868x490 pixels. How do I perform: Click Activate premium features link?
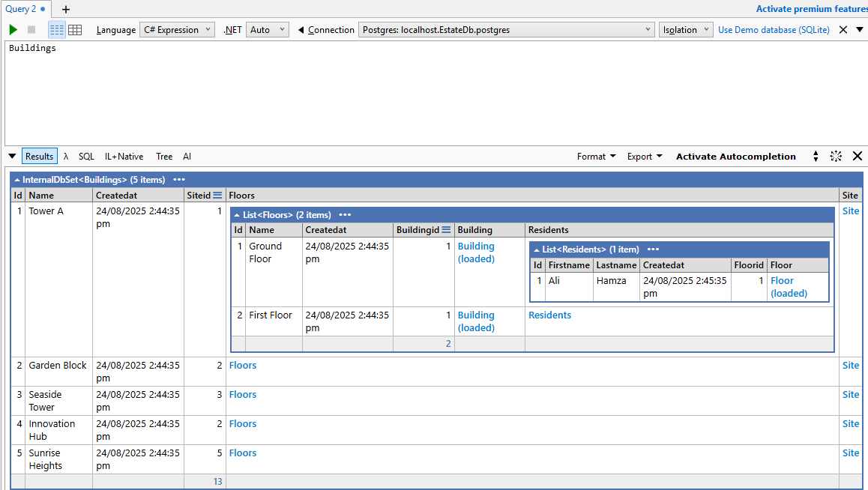[x=812, y=9]
